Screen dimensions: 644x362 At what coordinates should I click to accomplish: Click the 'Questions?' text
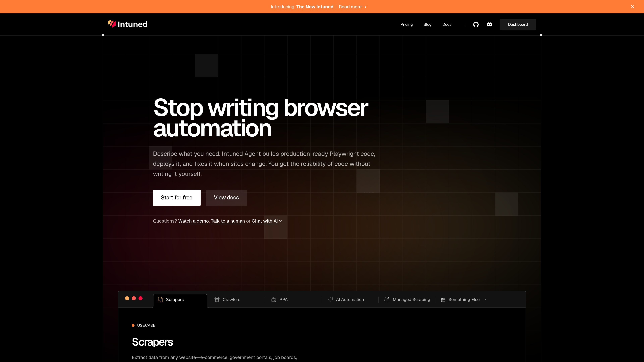165,221
